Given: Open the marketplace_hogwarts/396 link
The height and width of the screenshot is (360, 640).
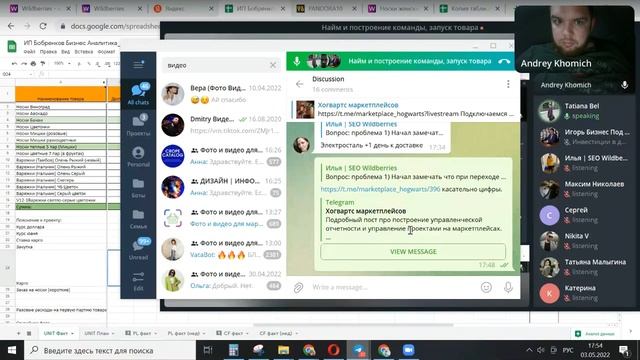Looking at the screenshot, I should point(380,189).
